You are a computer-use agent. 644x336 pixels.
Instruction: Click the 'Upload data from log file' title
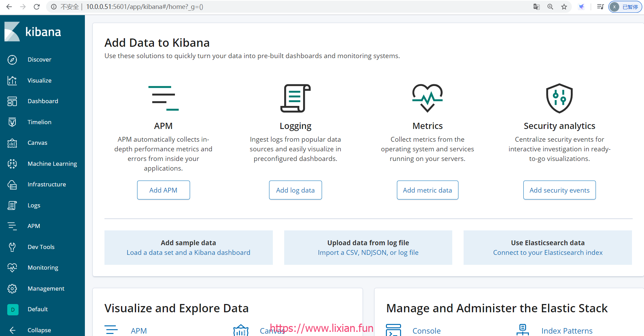tap(368, 243)
